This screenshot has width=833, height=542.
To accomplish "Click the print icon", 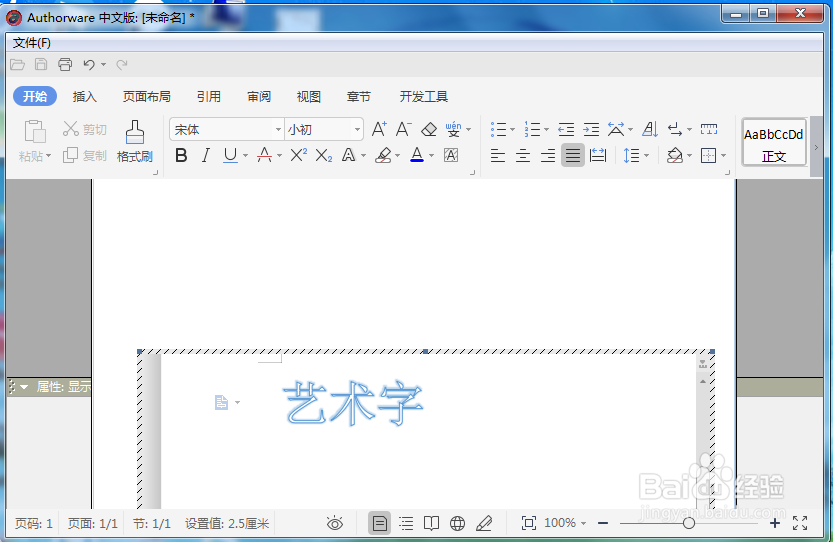I will (65, 65).
